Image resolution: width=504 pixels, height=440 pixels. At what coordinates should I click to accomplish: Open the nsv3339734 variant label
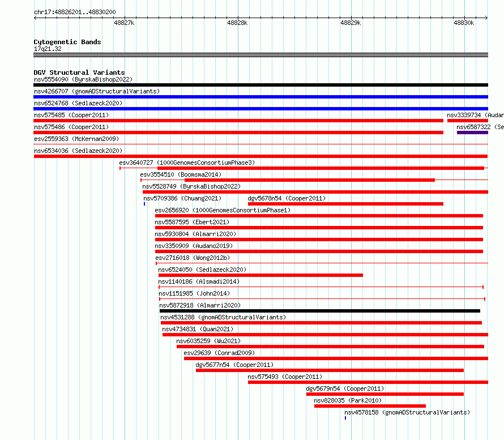coord(475,115)
